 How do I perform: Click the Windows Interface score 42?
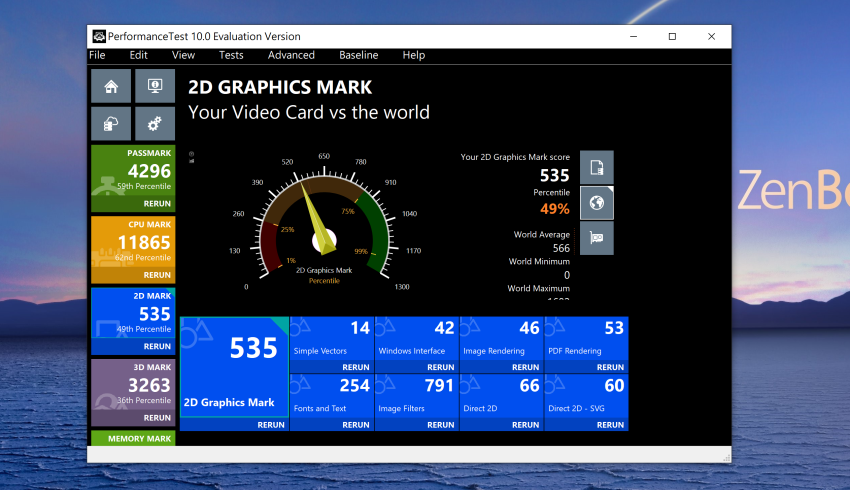(445, 328)
